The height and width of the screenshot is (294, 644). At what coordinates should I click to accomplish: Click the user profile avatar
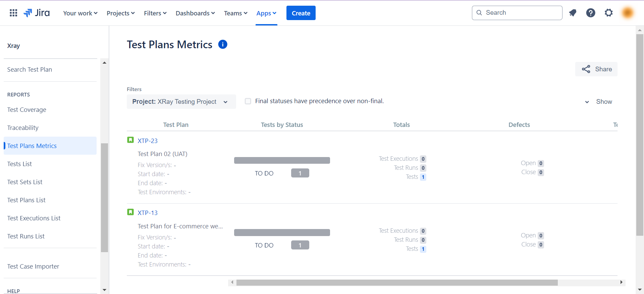(628, 13)
